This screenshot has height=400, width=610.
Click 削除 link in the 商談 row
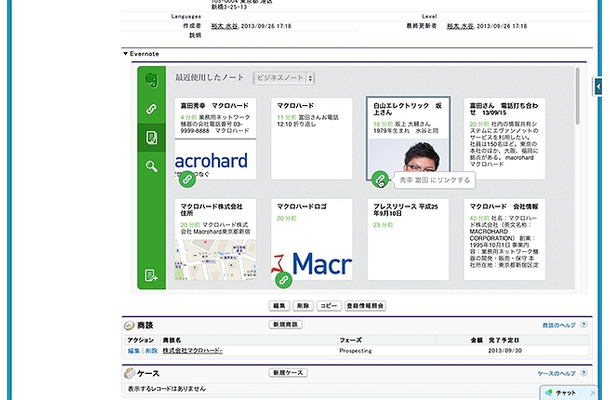[x=151, y=351]
